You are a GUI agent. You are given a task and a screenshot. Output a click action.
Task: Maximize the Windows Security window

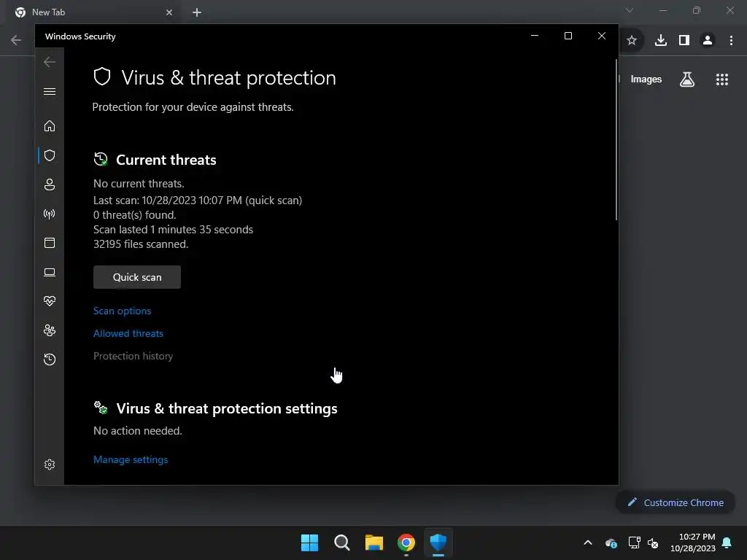click(x=568, y=36)
